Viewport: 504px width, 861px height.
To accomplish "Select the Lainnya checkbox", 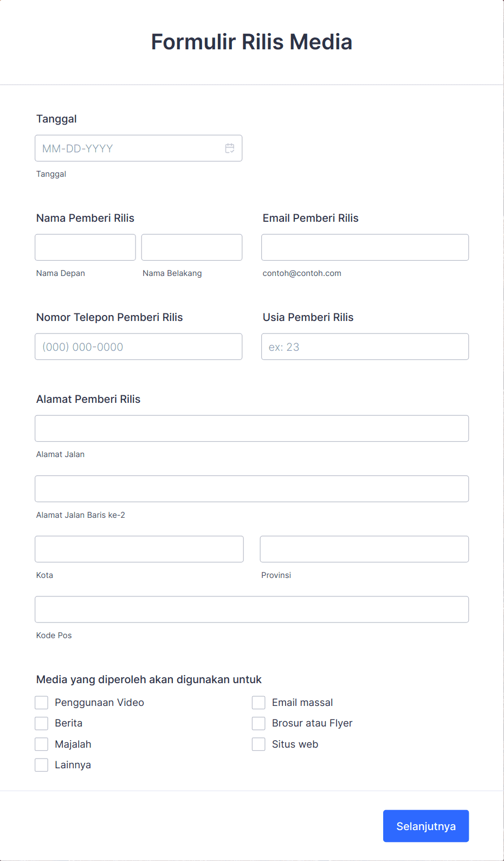I will (x=42, y=765).
